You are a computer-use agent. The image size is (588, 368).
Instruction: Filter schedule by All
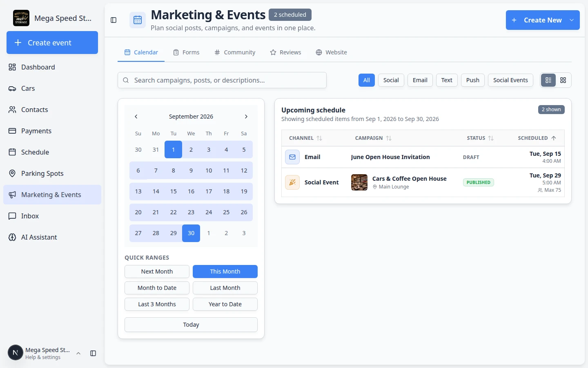(367, 80)
